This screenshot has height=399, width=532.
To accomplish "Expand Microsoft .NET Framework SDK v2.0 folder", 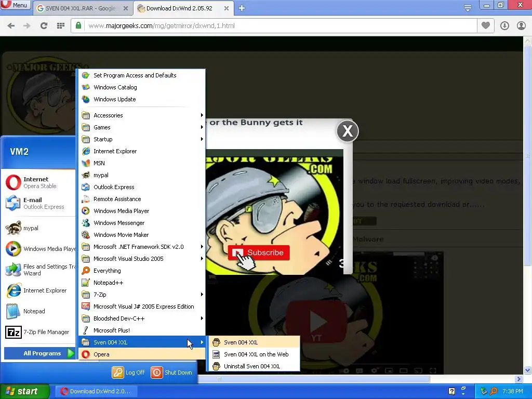I will point(142,247).
